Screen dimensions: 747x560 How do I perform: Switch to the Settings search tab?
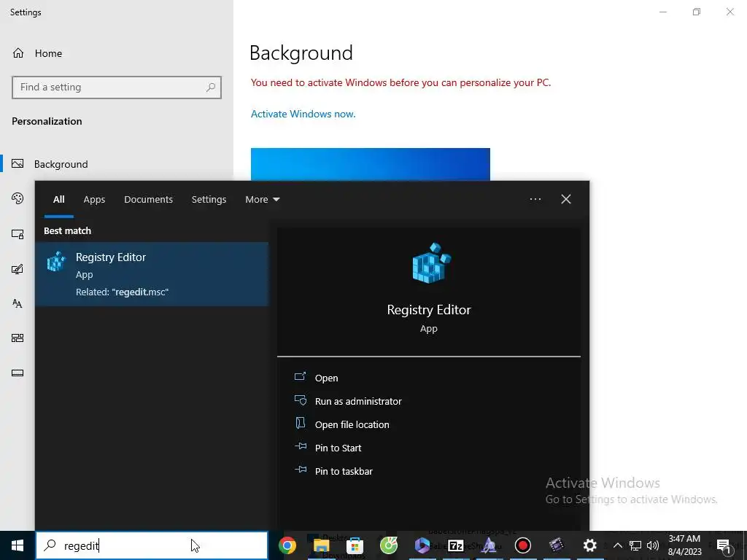tap(209, 200)
